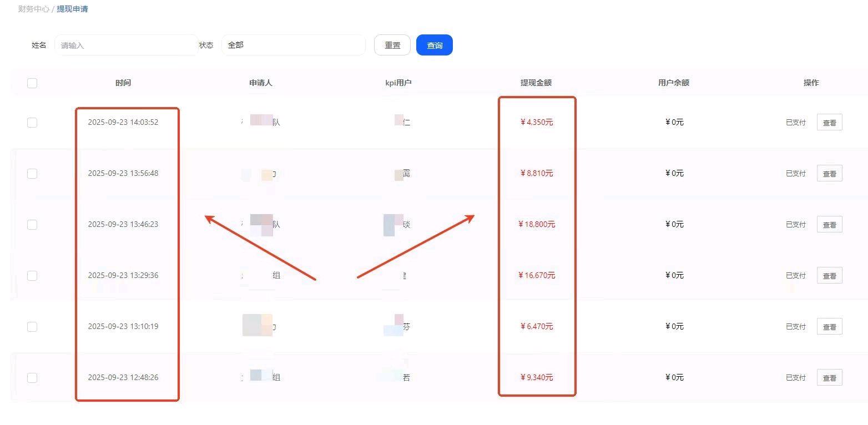
Task: Click 查看 for the ¥9,340 withdrawal row
Action: 829,377
